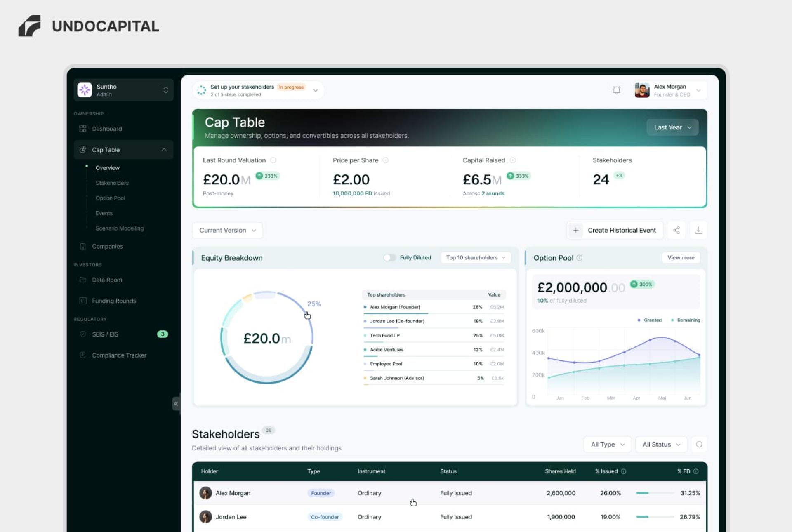This screenshot has height=532, width=792.
Task: Open Companies in the sidebar
Action: pyautogui.click(x=107, y=246)
